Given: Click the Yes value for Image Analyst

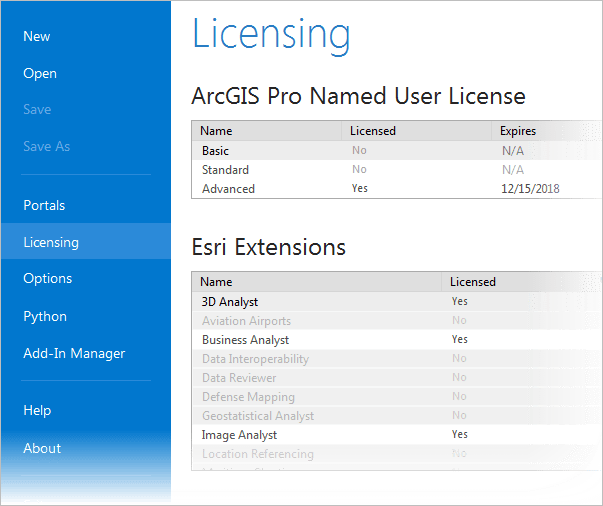Looking at the screenshot, I should click(460, 434).
